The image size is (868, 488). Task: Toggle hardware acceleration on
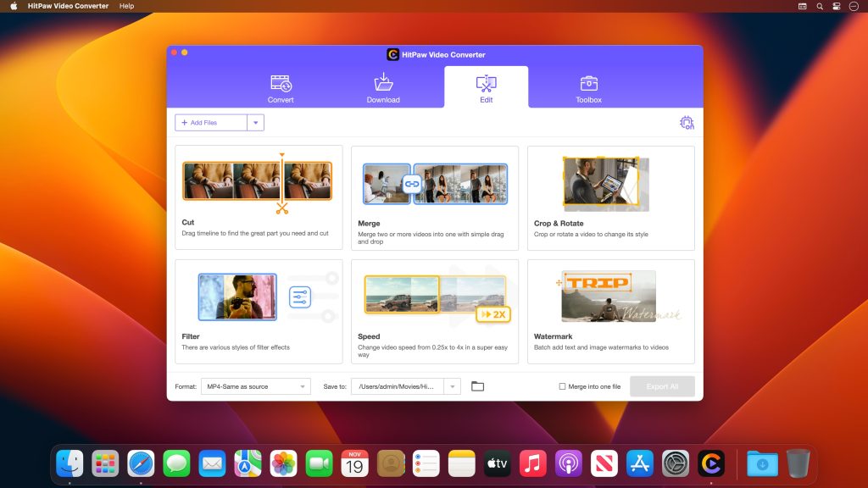coord(687,123)
